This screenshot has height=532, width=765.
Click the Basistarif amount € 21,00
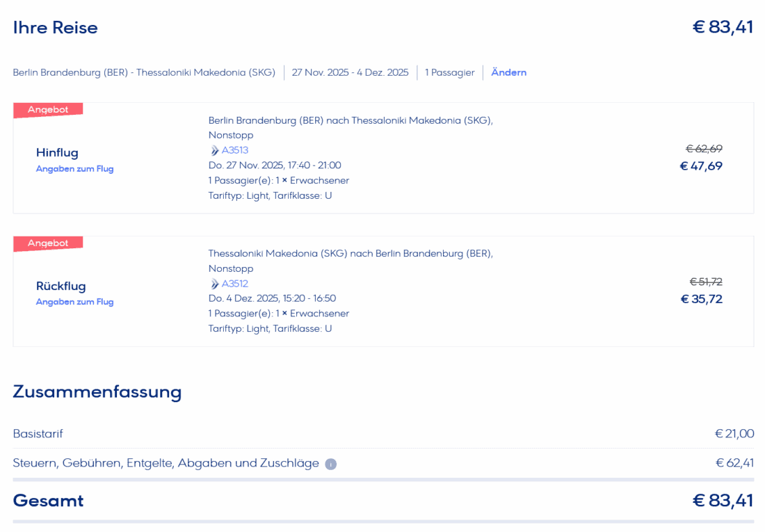click(x=734, y=434)
